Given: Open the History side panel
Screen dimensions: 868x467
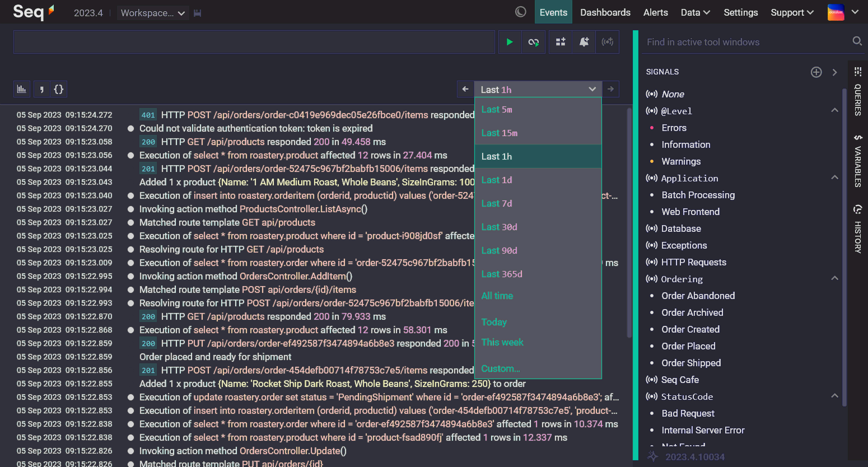Looking at the screenshot, I should pos(857,230).
